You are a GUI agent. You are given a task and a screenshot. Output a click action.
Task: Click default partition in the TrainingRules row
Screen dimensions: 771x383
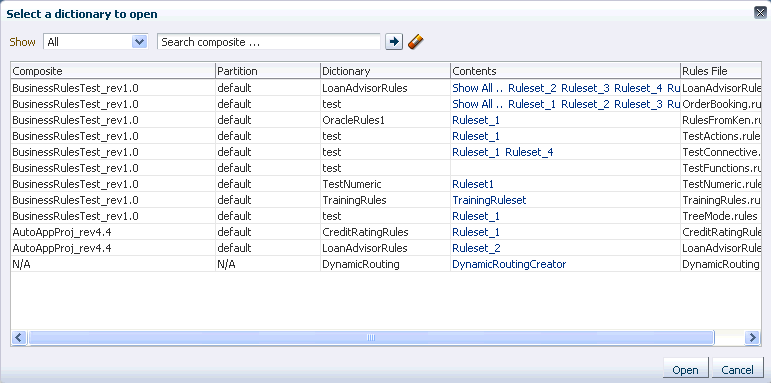click(268, 200)
